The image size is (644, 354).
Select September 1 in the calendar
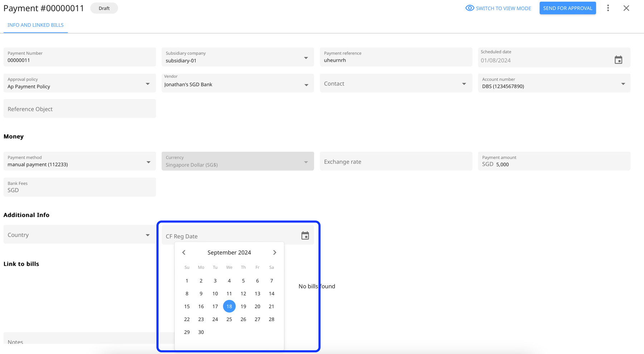click(x=187, y=281)
